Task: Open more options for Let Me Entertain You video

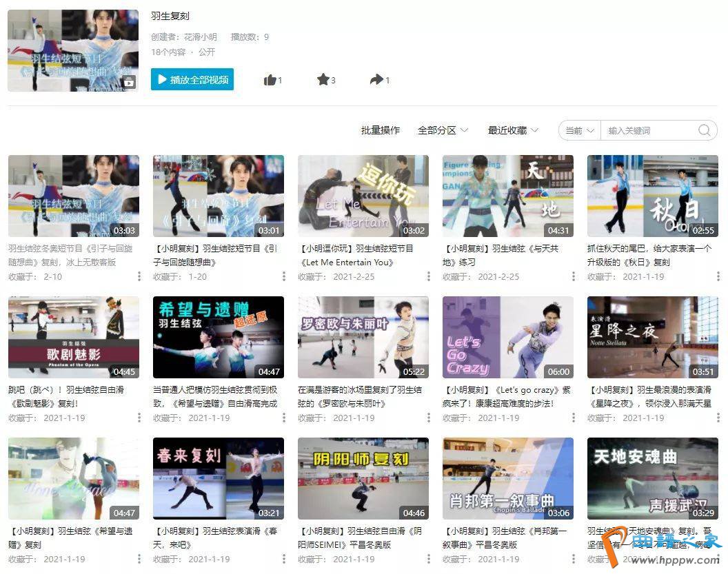Action: point(428,276)
